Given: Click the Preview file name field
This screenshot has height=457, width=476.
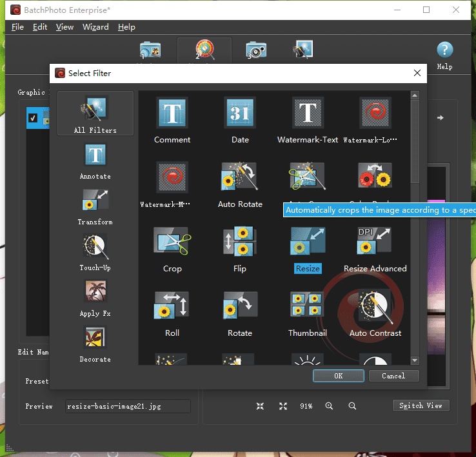Looking at the screenshot, I should (128, 406).
